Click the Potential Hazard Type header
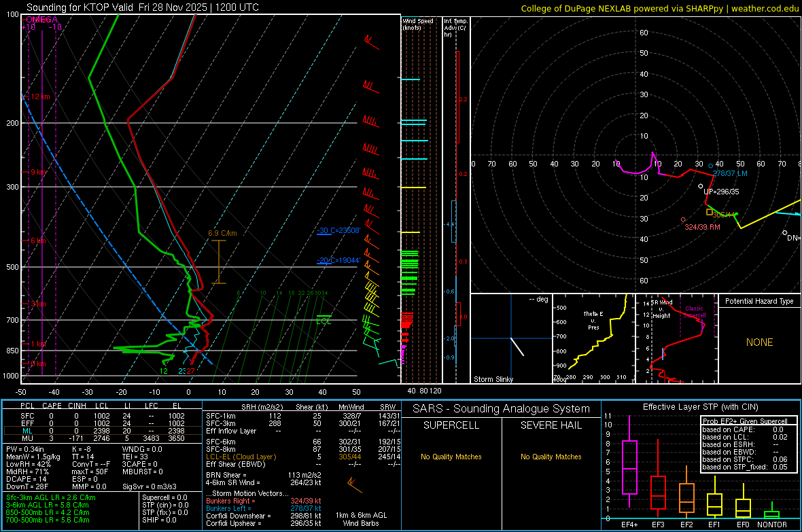802x532 pixels. point(759,301)
